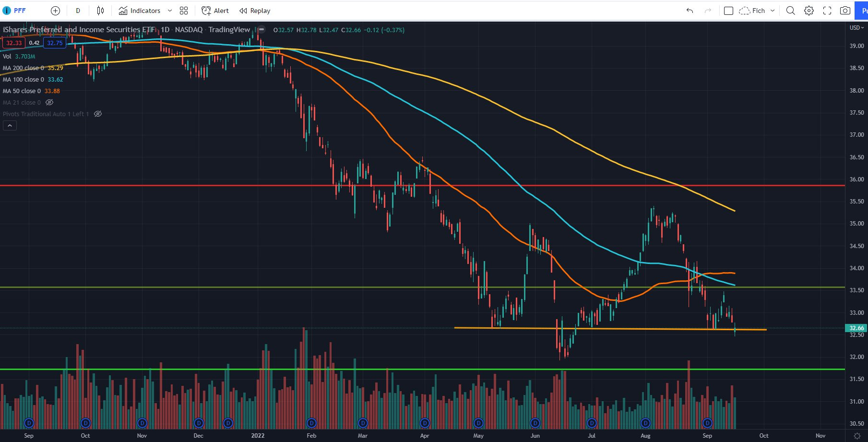Image resolution: width=868 pixels, height=442 pixels.
Task: Open the chart settings gear in the toolbar
Action: click(809, 11)
